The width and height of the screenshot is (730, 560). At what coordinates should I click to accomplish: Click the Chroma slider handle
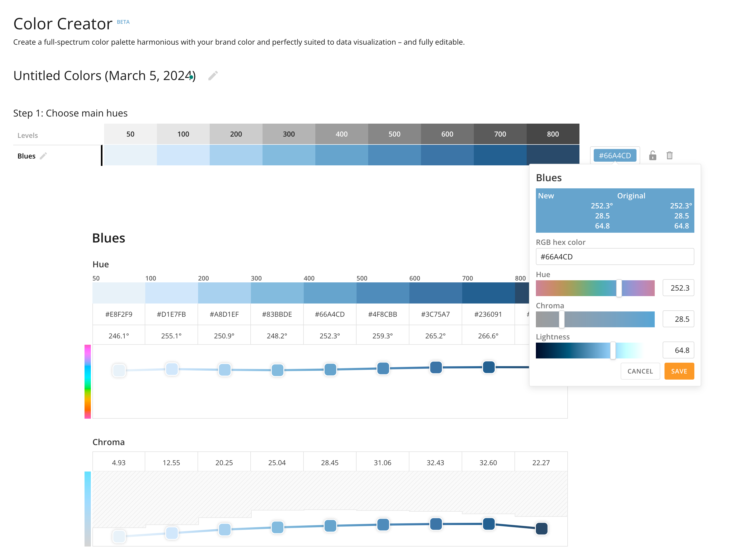pyautogui.click(x=561, y=319)
